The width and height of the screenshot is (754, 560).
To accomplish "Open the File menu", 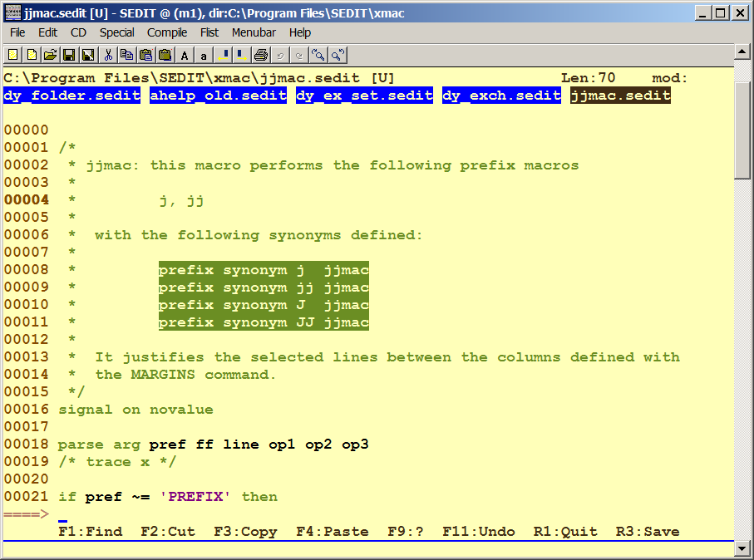I will (x=17, y=32).
